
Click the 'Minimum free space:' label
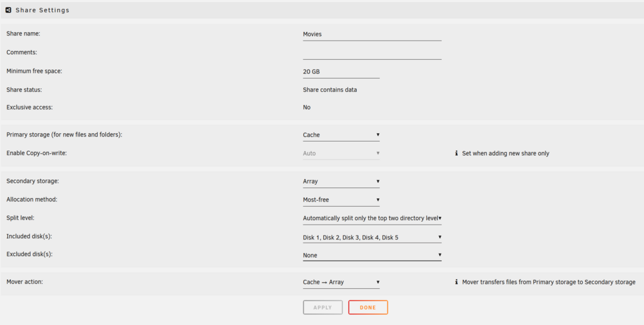34,71
